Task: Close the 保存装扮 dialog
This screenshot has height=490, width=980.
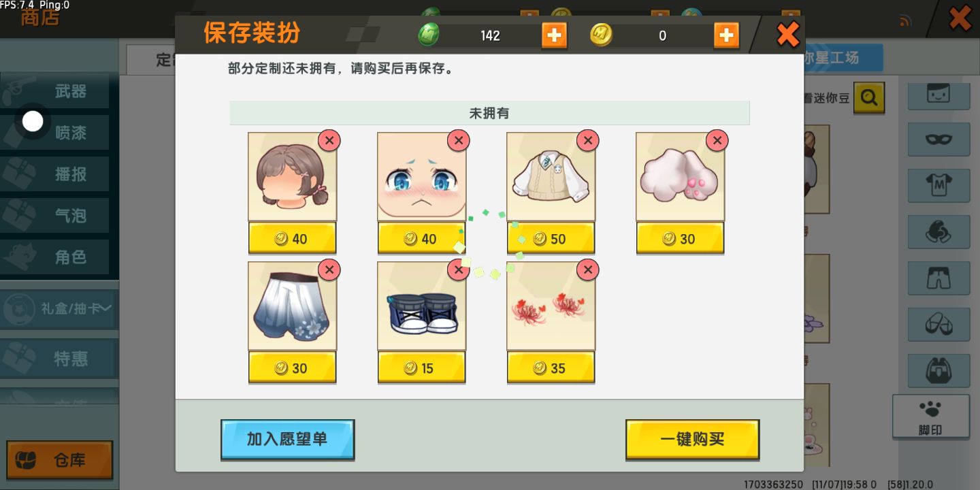Action: [x=787, y=34]
